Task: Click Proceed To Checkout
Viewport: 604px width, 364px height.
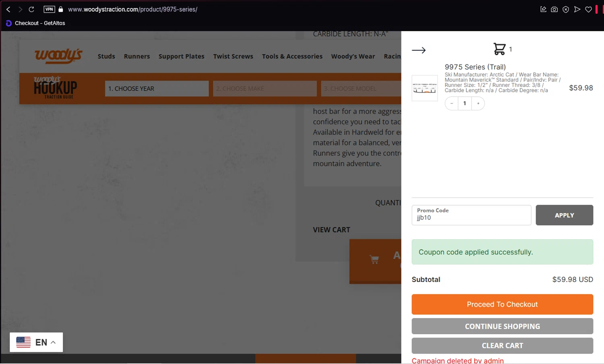Action: (502, 304)
